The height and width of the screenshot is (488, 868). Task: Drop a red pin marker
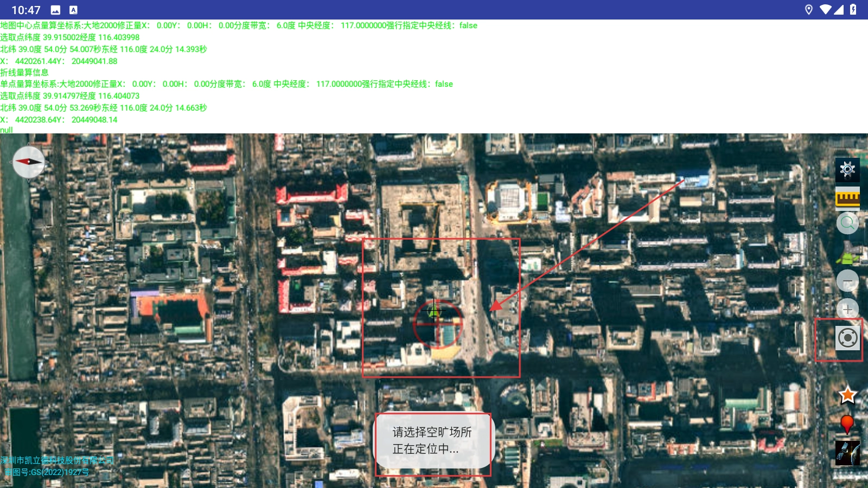coord(847,424)
